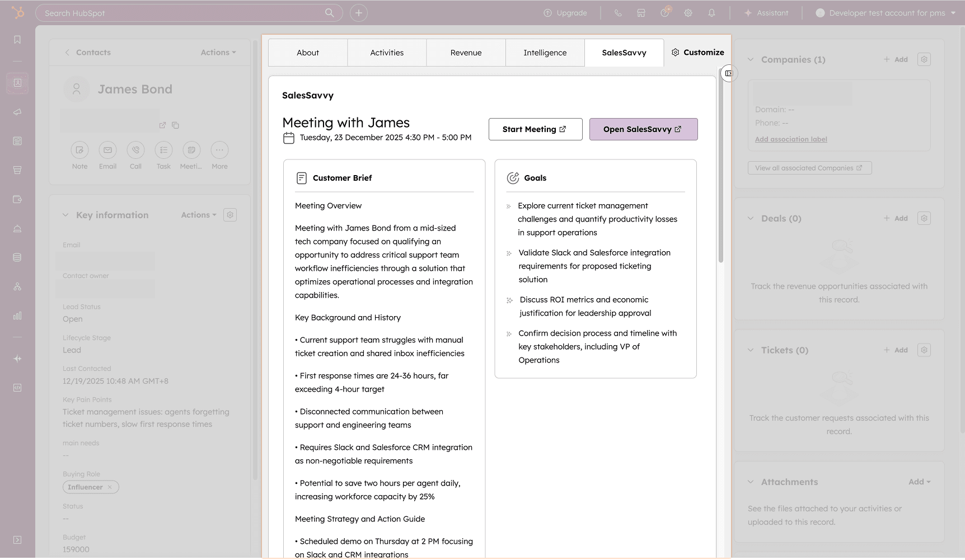The width and height of the screenshot is (965, 560).
Task: Open the Attachments Add dropdown
Action: click(920, 482)
